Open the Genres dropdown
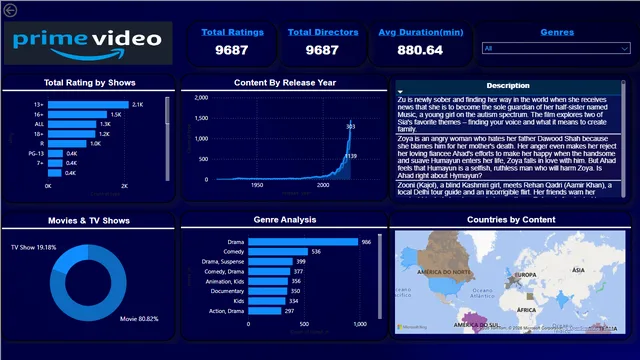Viewport: 640px width, 360px height. [556, 49]
